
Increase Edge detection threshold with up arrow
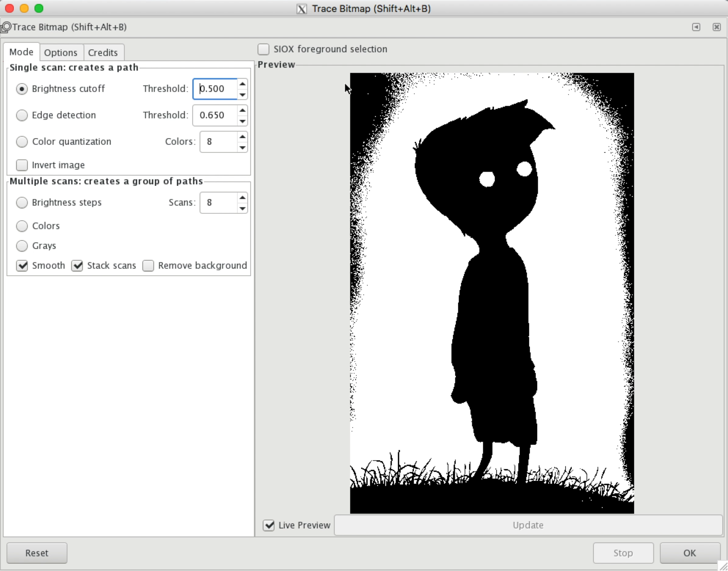pyautogui.click(x=243, y=110)
